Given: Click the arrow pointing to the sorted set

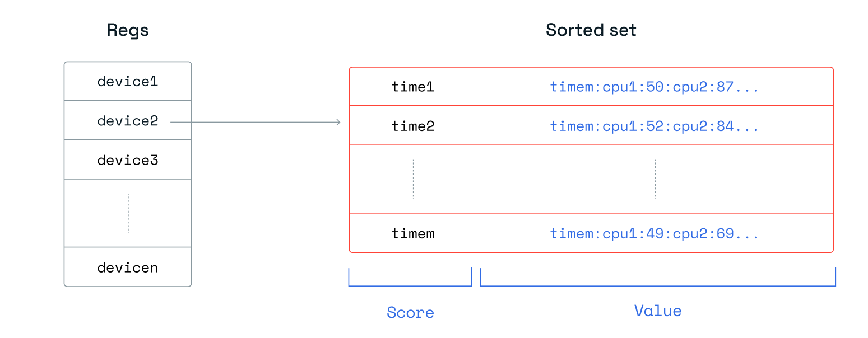Looking at the screenshot, I should 256,122.
